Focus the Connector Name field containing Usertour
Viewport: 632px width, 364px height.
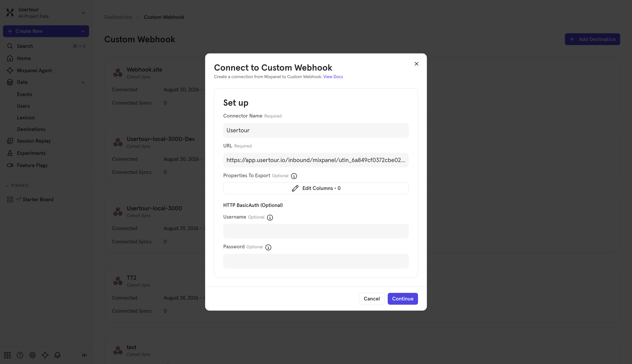point(316,130)
